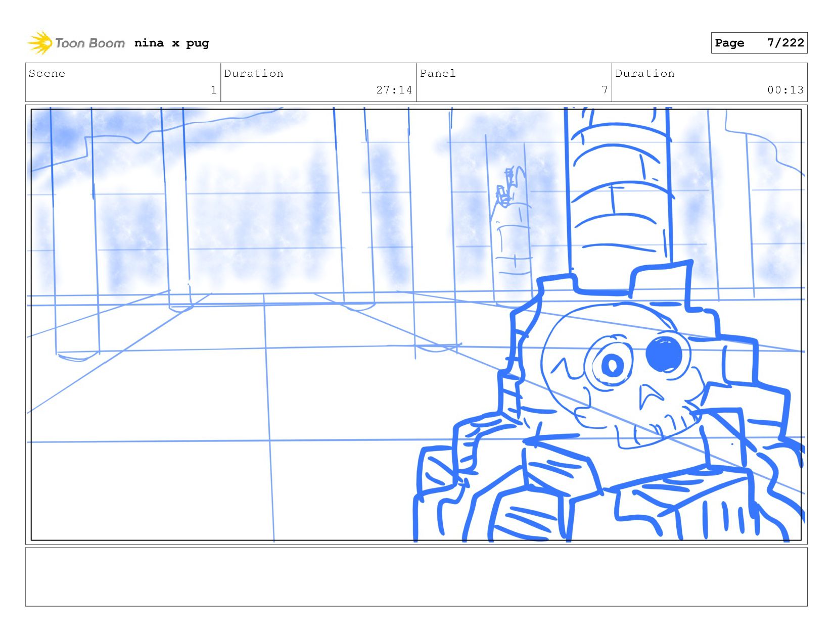Select the title text 'nina x pug'
Screen dimensions: 834x644
172,43
